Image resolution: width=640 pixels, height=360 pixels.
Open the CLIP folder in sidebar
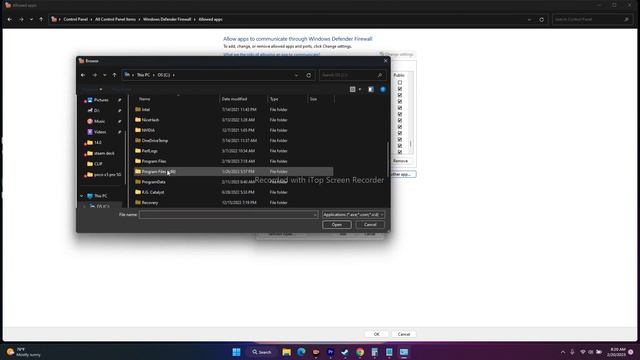click(98, 164)
